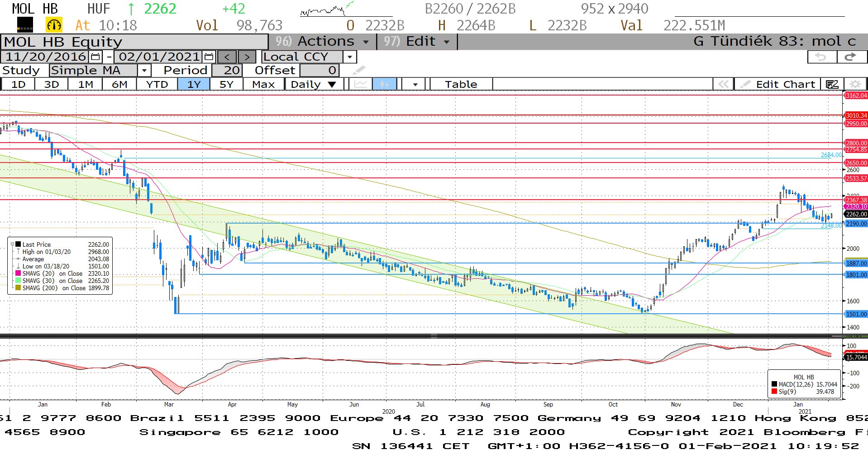The height and width of the screenshot is (464, 868).
Task: Click the redo arrow icon
Action: 850,57
